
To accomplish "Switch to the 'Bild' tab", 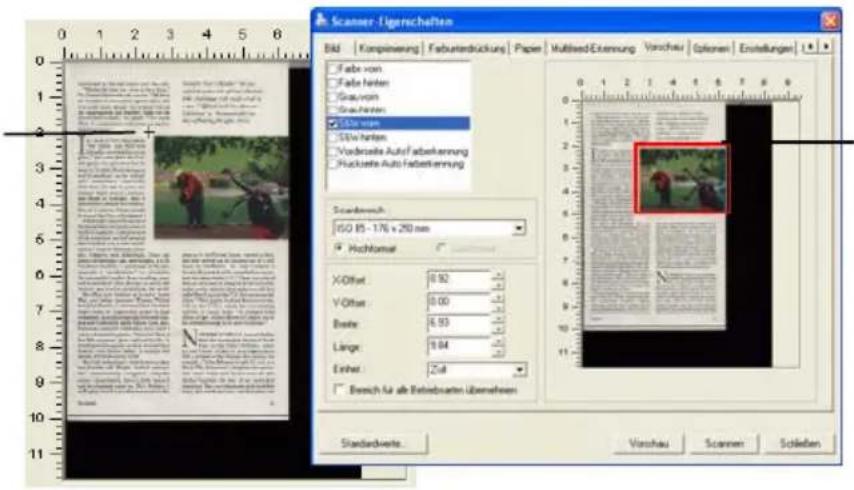I will click(332, 48).
